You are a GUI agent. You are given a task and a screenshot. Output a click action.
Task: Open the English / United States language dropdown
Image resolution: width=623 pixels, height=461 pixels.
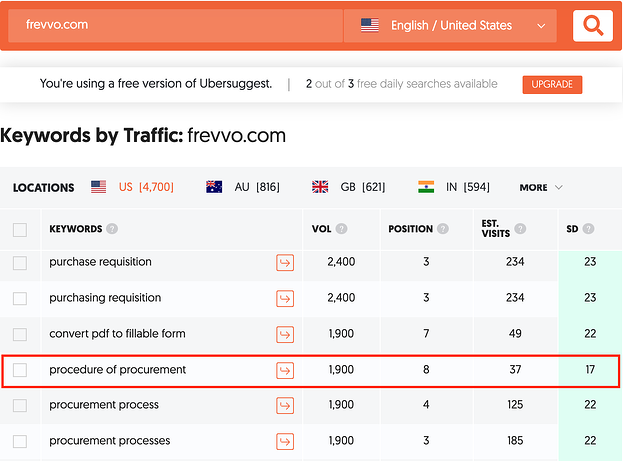click(454, 26)
